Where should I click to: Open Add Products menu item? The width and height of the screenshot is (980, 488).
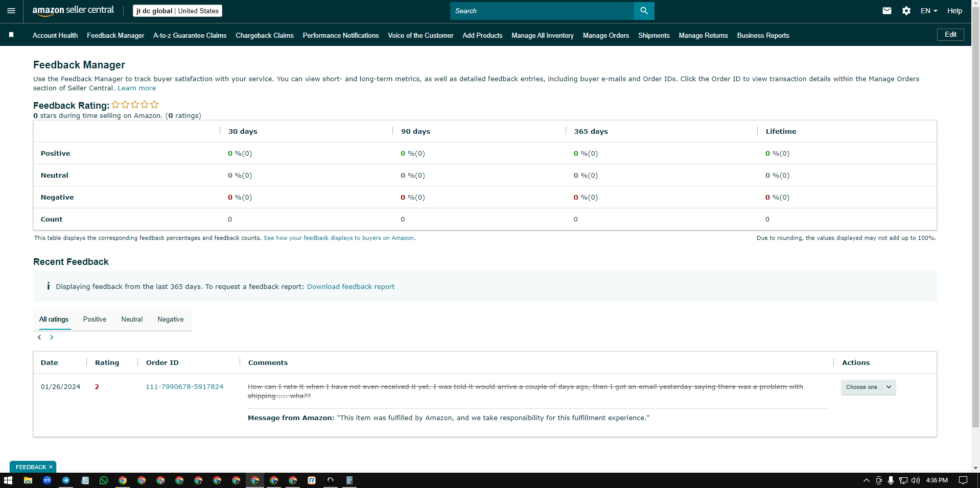tap(482, 35)
